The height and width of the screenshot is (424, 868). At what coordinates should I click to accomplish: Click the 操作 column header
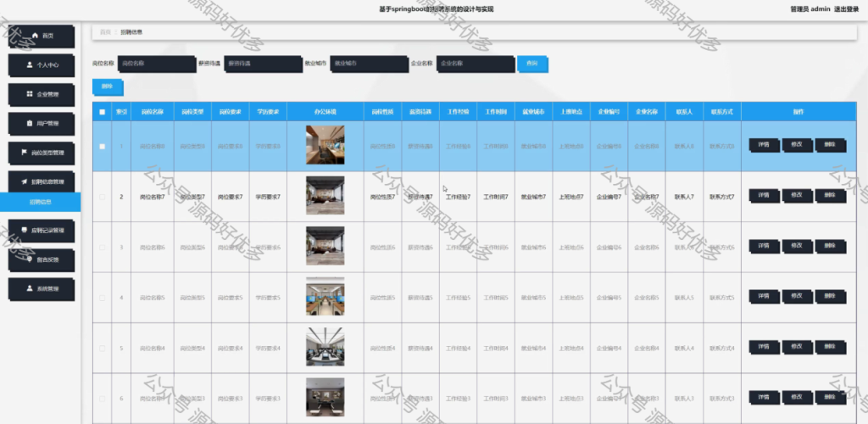click(798, 112)
